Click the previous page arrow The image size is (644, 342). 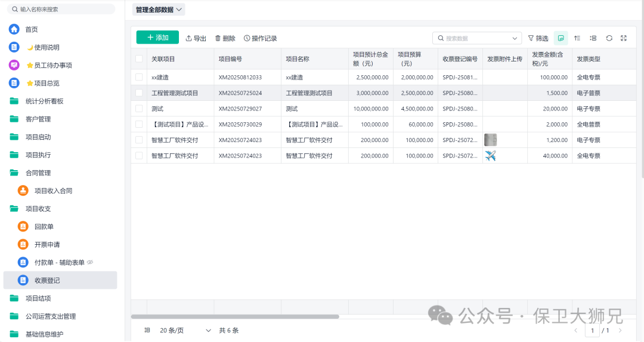pyautogui.click(x=575, y=331)
